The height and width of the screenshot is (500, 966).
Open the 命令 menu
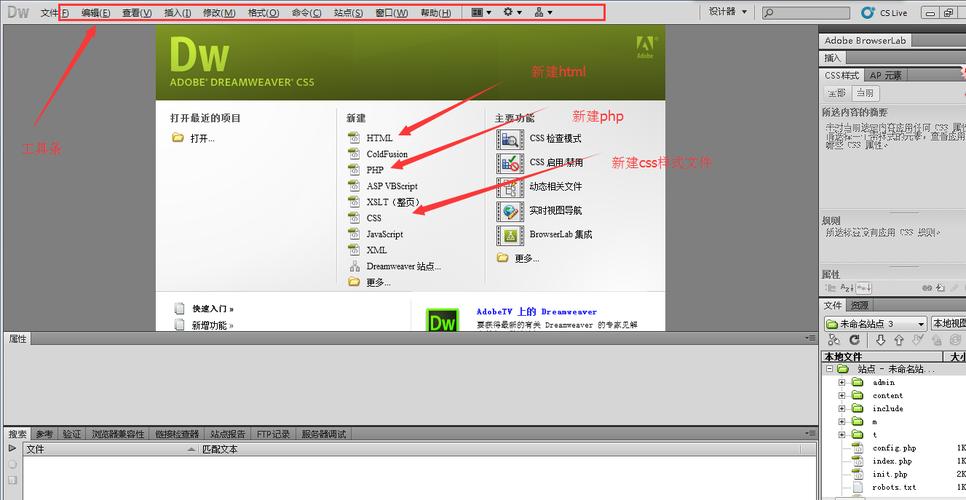coord(306,12)
